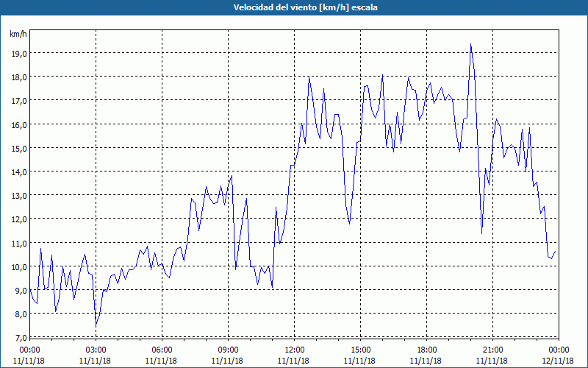This screenshot has width=588, height=368.
Task: Click the '7,0' y-axis label
Action: [x=21, y=338]
